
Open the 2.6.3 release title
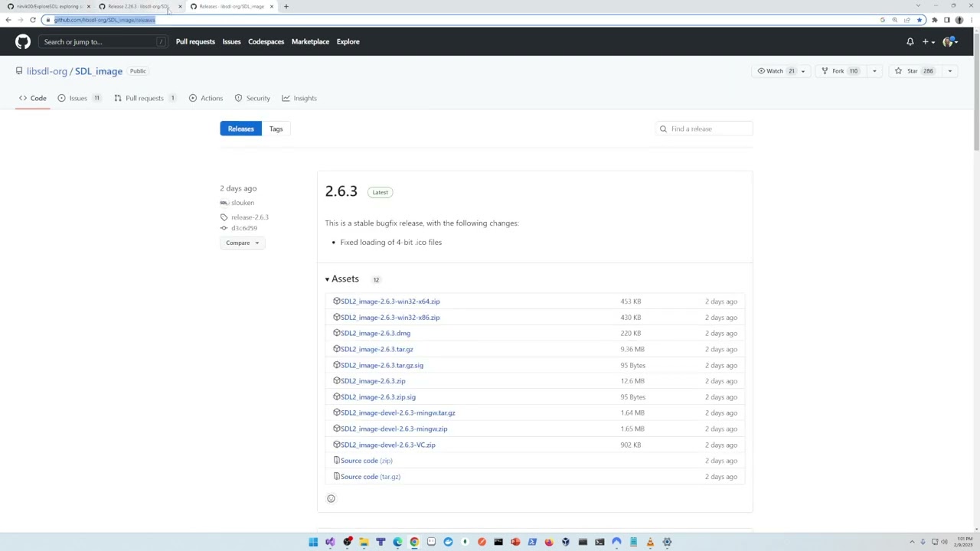[341, 191]
